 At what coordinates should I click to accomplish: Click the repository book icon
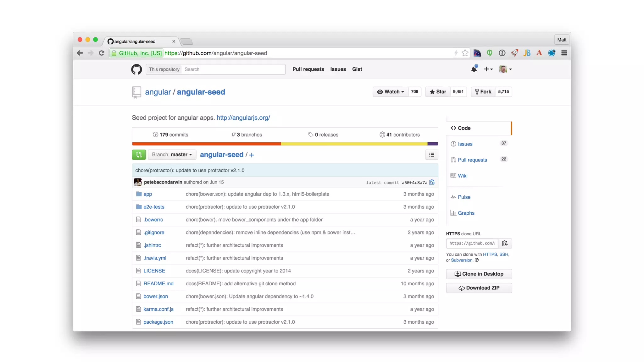[136, 92]
